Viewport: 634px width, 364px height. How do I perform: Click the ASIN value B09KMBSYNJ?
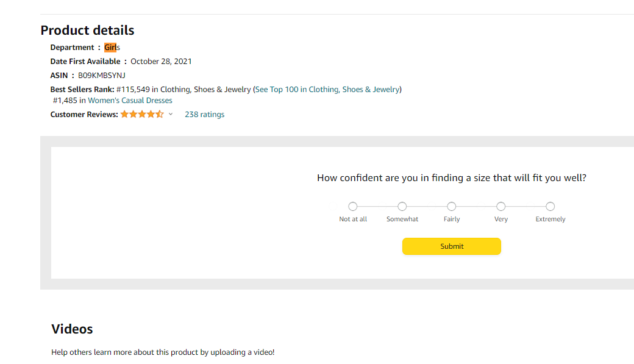(101, 76)
